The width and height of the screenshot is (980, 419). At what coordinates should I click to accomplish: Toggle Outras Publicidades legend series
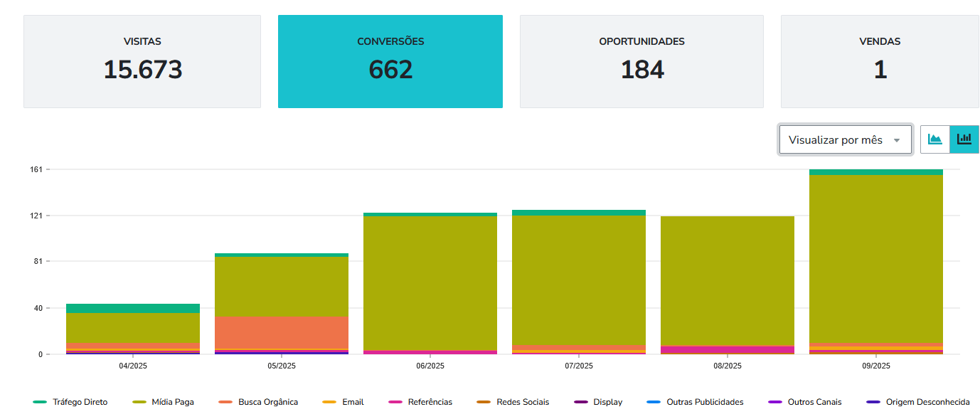pos(696,402)
